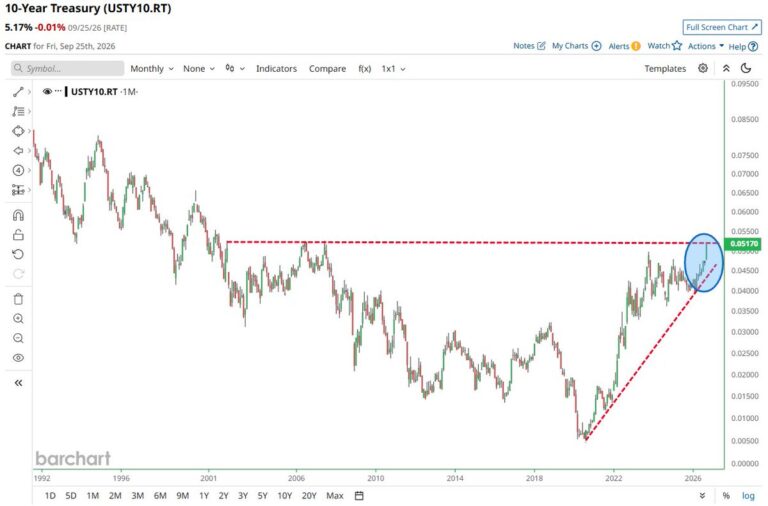Image resolution: width=768 pixels, height=506 pixels.
Task: Open the series options ellipsis menu
Action: point(58,91)
